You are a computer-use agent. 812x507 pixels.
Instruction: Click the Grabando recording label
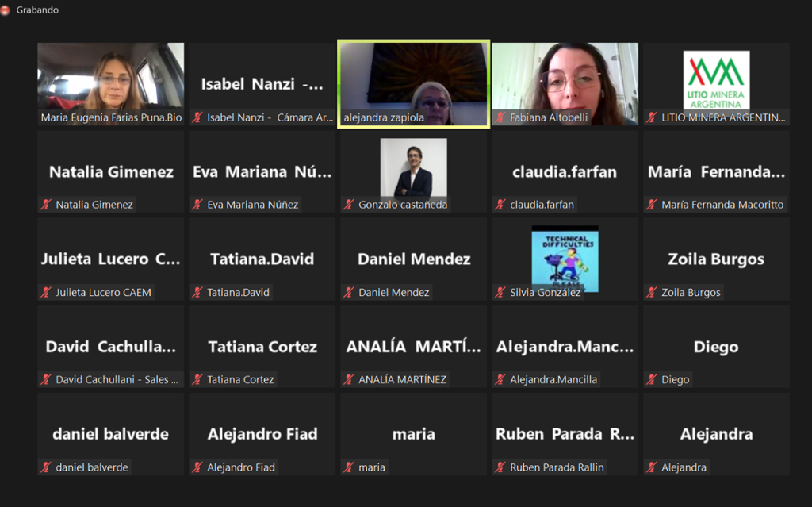click(x=37, y=10)
